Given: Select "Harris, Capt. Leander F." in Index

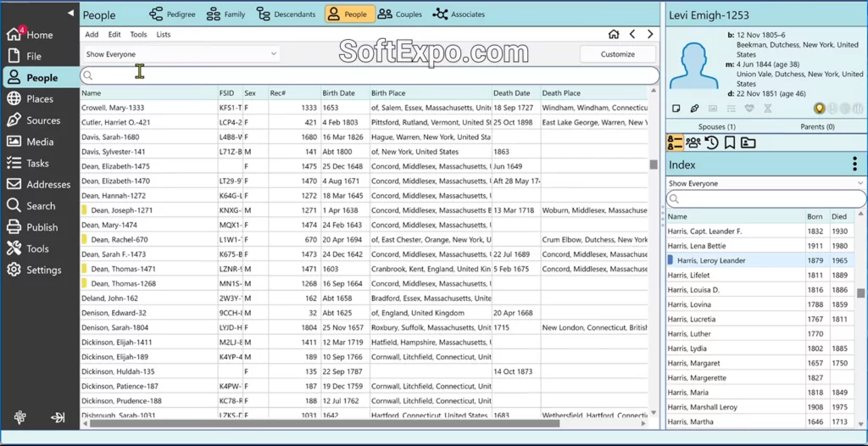Looking at the screenshot, I should coord(760,231).
